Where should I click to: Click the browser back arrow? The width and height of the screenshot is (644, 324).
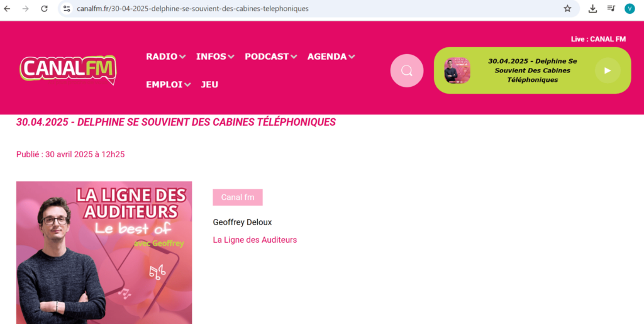7,9
